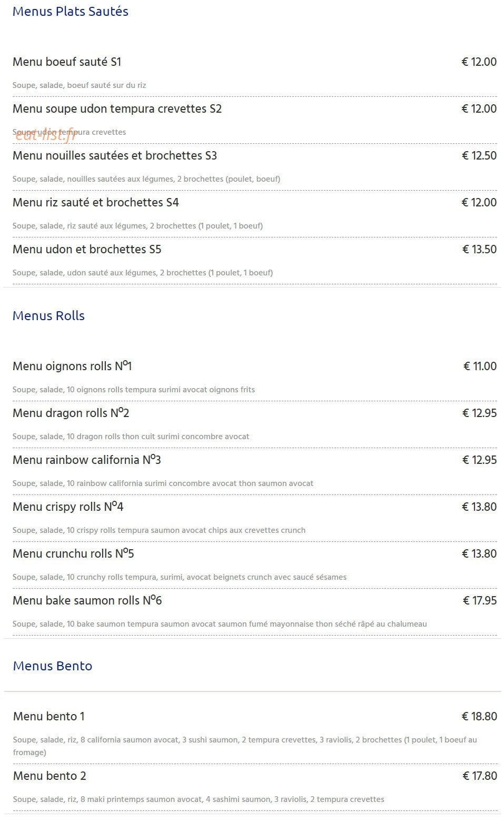Open Menu soupe udon tempura crevettes S2

point(117,109)
